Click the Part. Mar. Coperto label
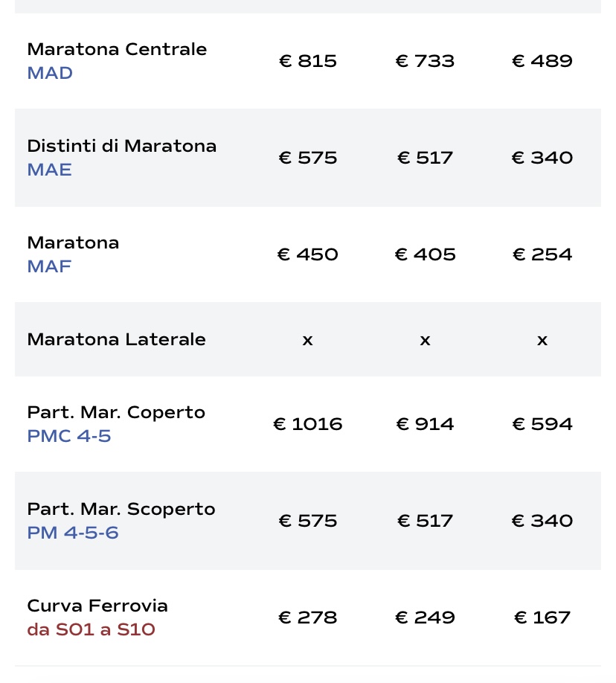 (x=116, y=412)
